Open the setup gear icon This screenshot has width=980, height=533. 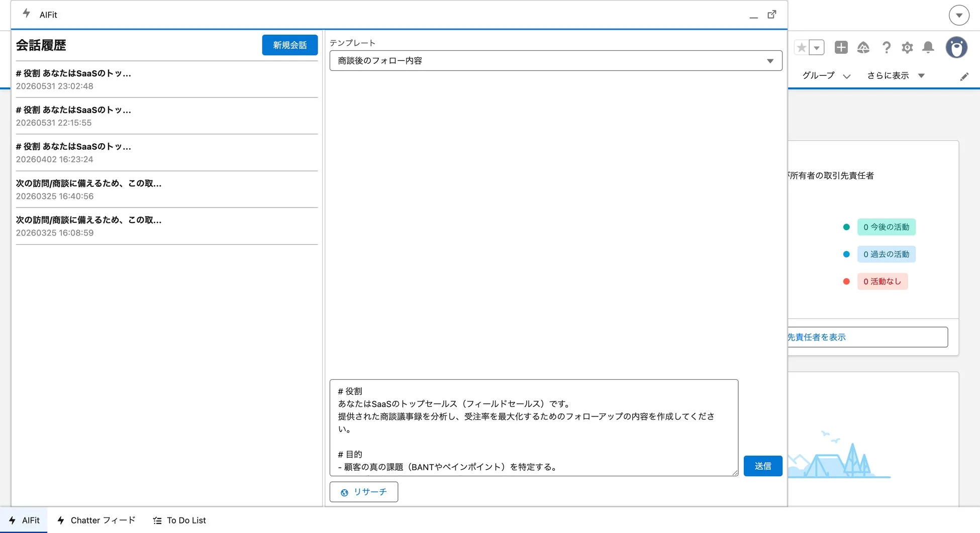(907, 48)
